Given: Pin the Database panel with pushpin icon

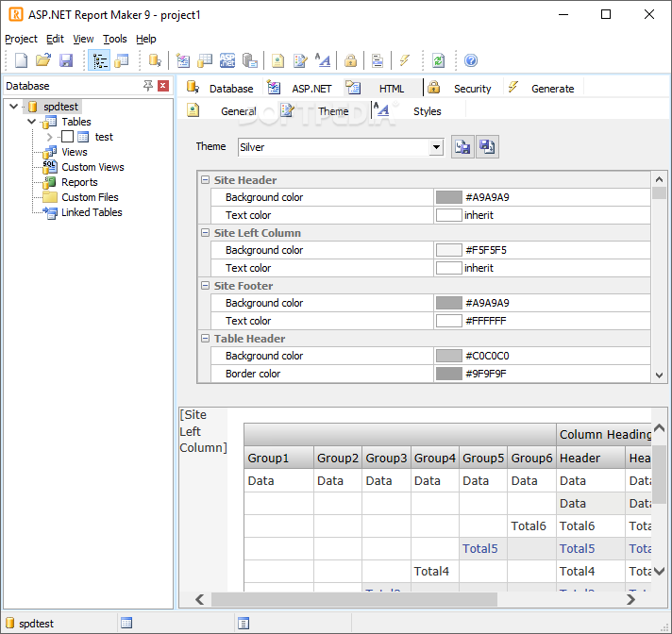Looking at the screenshot, I should (148, 86).
